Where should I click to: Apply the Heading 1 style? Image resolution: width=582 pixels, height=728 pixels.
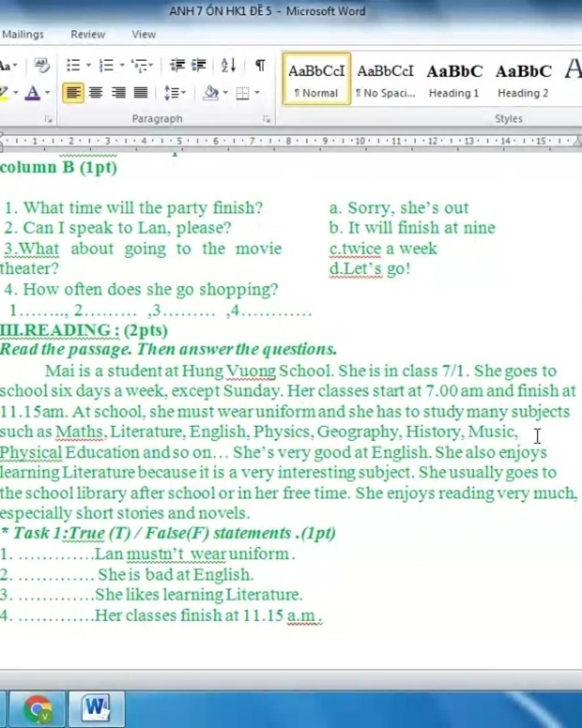point(454,79)
